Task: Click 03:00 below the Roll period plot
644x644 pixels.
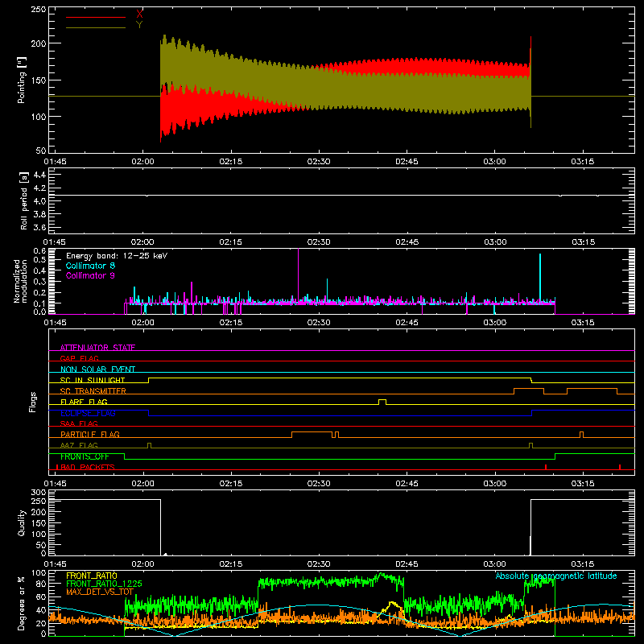Action: pyautogui.click(x=495, y=242)
